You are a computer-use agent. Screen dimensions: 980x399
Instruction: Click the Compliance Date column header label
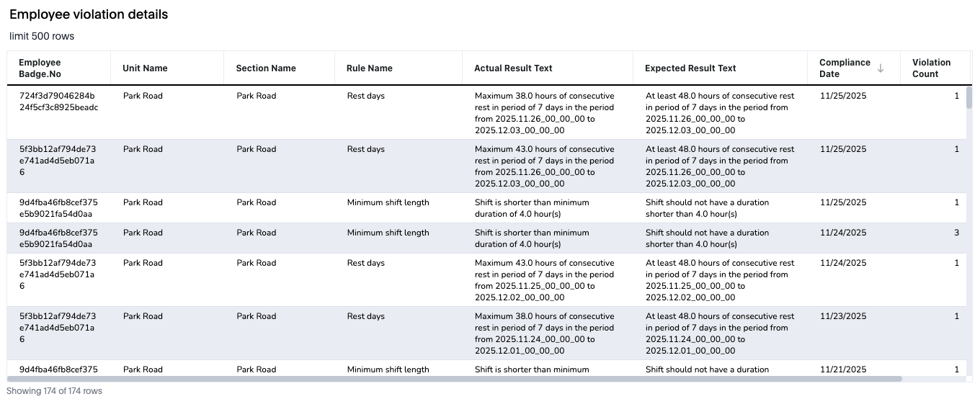845,68
